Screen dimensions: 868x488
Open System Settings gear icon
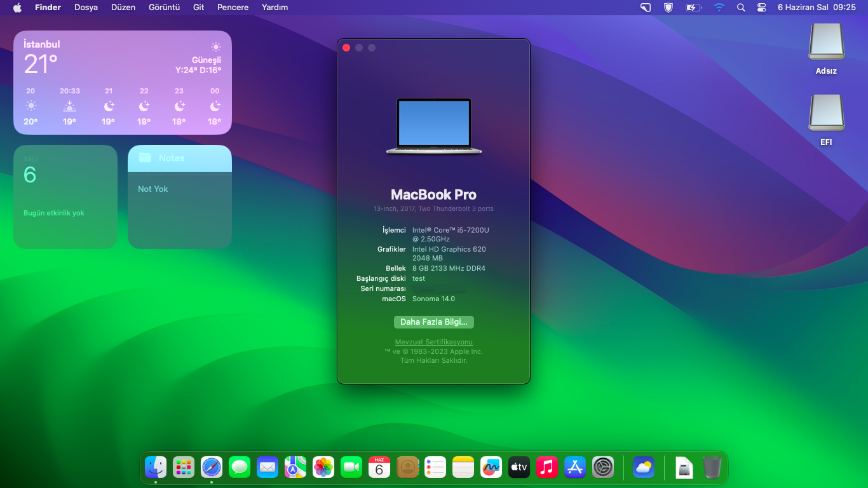(x=602, y=468)
